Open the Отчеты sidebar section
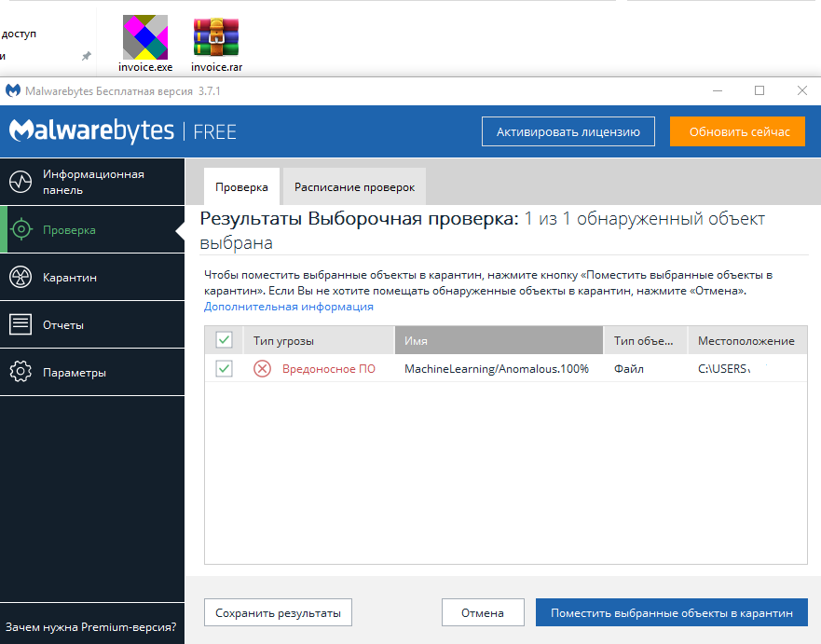The width and height of the screenshot is (821, 644). (92, 324)
